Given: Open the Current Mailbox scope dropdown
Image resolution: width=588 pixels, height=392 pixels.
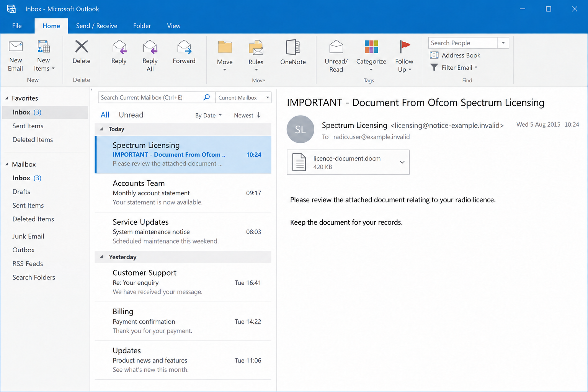Looking at the screenshot, I should coord(243,98).
